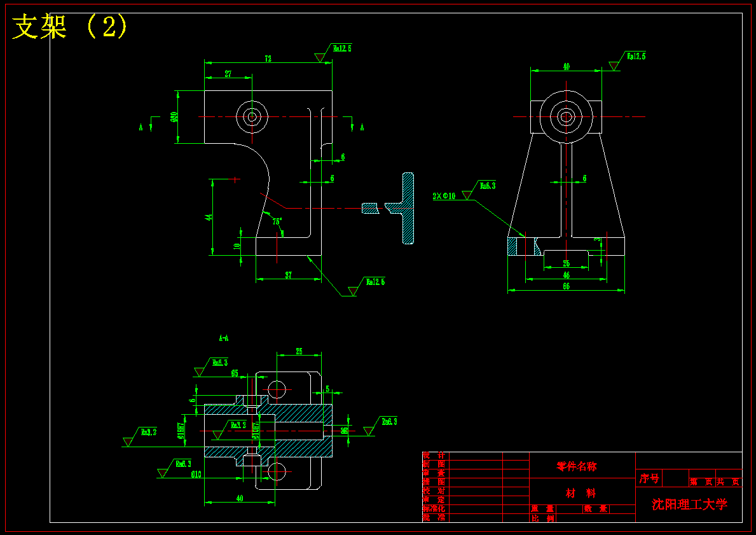Image resolution: width=756 pixels, height=535 pixels.
Task: Click the 共 页 total pages cell
Action: coord(728,482)
